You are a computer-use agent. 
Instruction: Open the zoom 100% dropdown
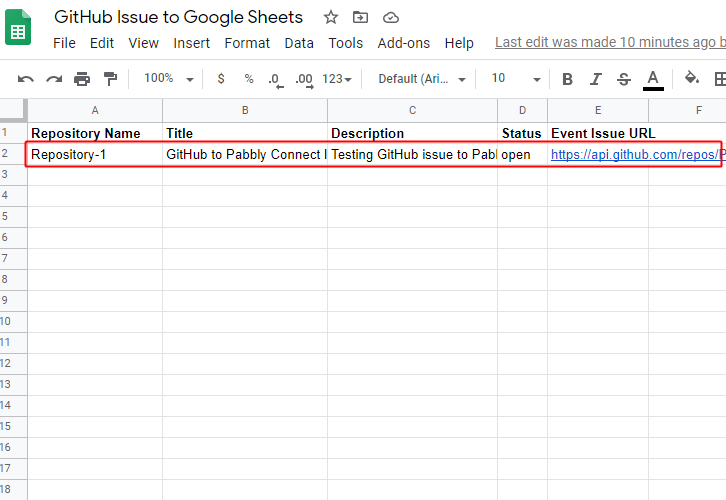coord(169,78)
